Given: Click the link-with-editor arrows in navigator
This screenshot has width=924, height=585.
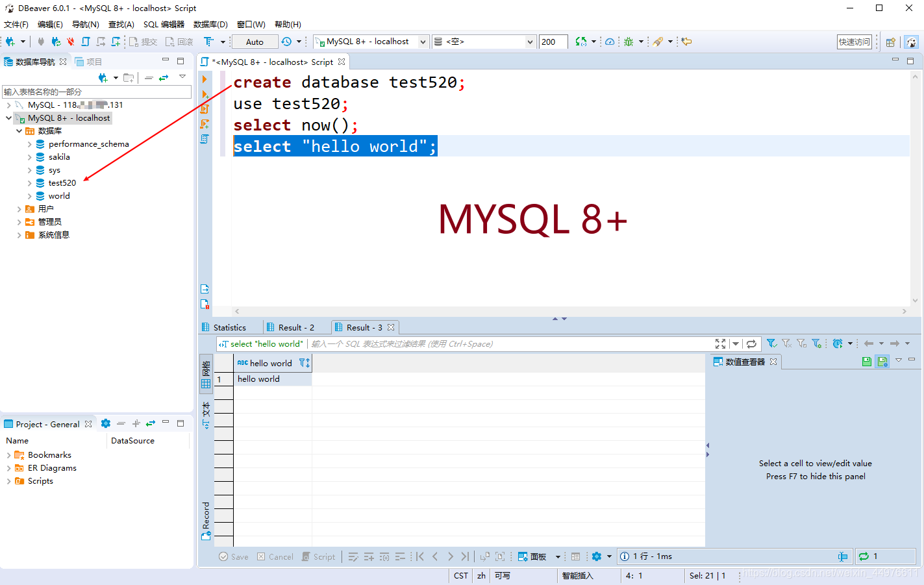Looking at the screenshot, I should coord(164,78).
